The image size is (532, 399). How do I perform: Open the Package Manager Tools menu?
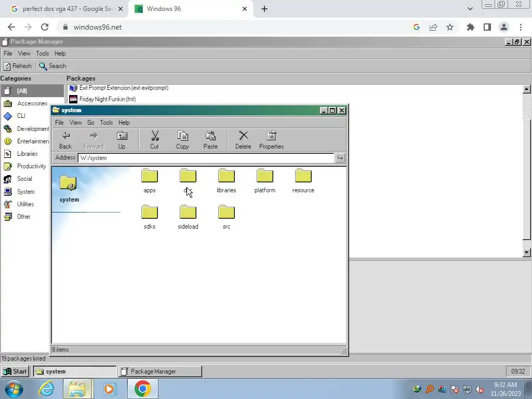pyautogui.click(x=43, y=54)
